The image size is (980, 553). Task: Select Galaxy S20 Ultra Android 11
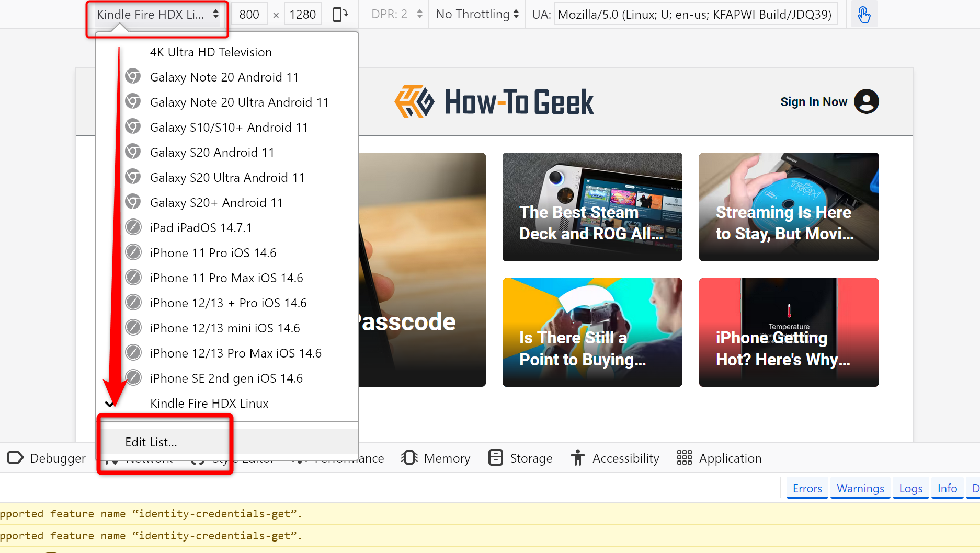pyautogui.click(x=227, y=178)
